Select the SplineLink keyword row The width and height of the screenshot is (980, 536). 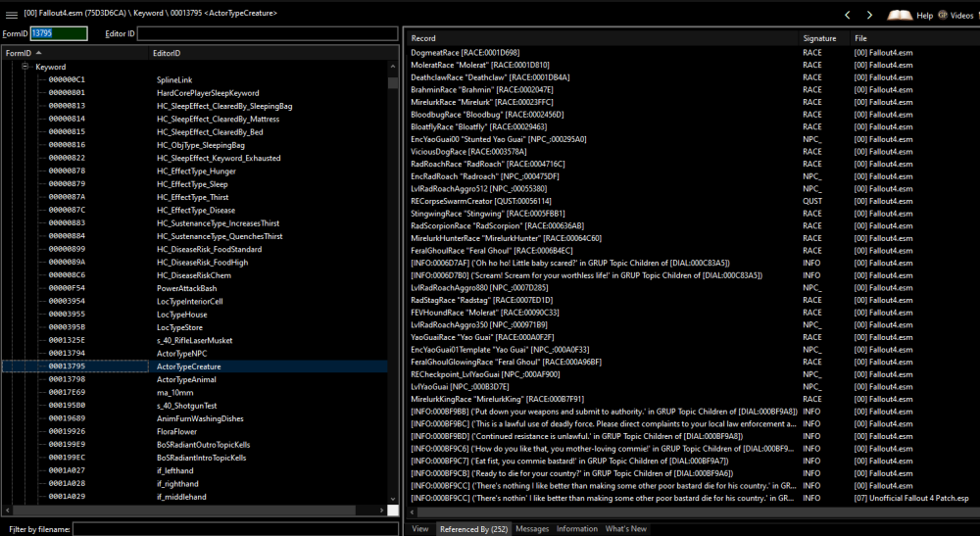tap(195, 80)
